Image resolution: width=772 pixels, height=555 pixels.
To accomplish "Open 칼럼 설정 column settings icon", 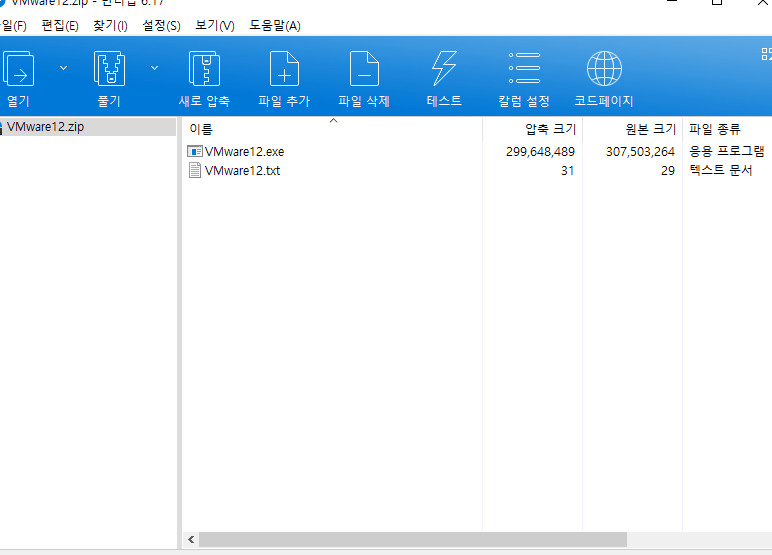I will [x=524, y=68].
